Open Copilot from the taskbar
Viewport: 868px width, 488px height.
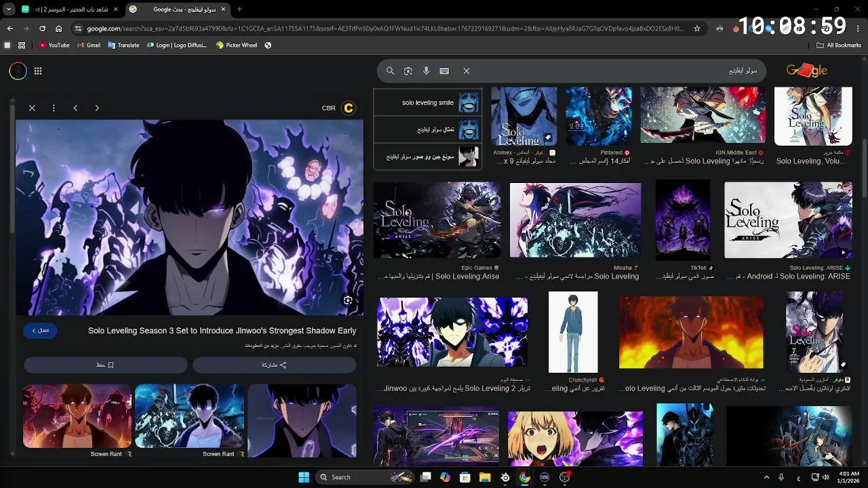click(x=445, y=477)
